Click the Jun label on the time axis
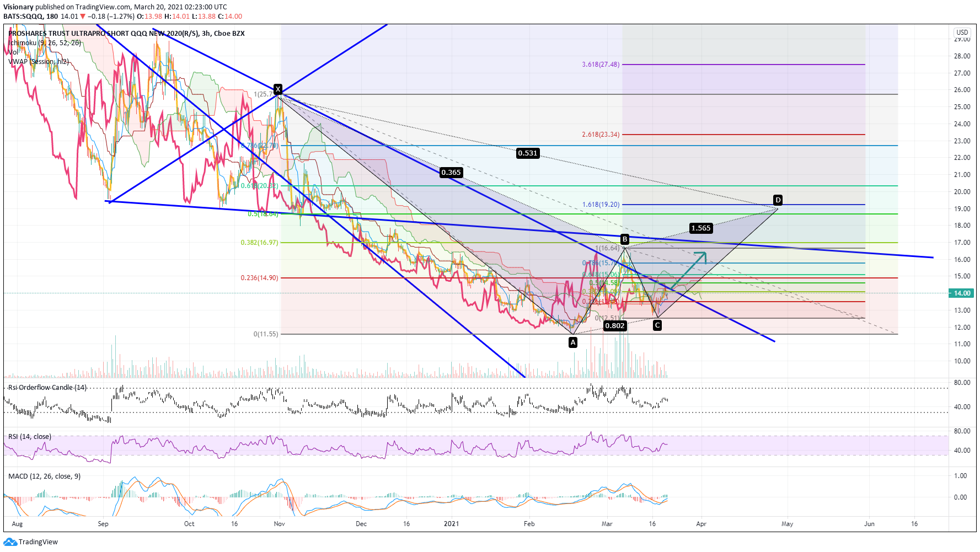Image resolution: width=980 pixels, height=552 pixels. click(x=869, y=524)
